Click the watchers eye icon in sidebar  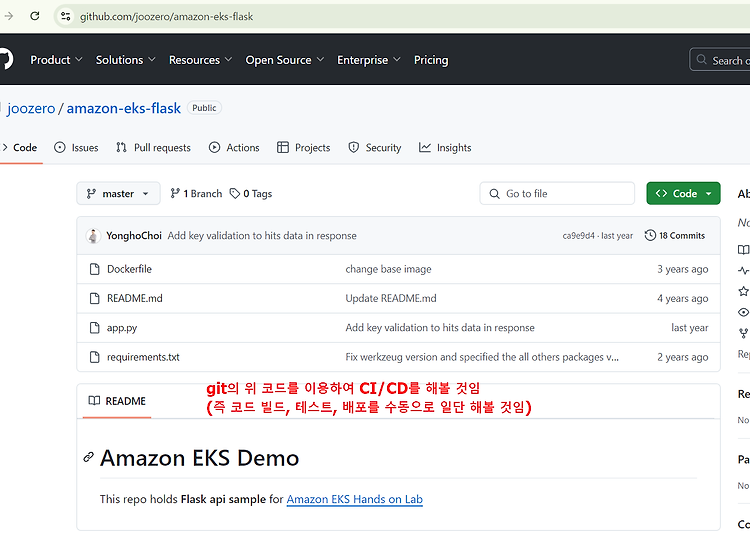(743, 312)
